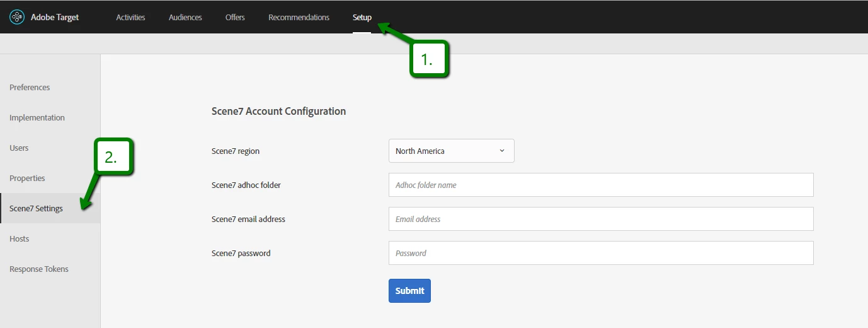
Task: Click the Scene7 Password input field
Action: point(601,253)
